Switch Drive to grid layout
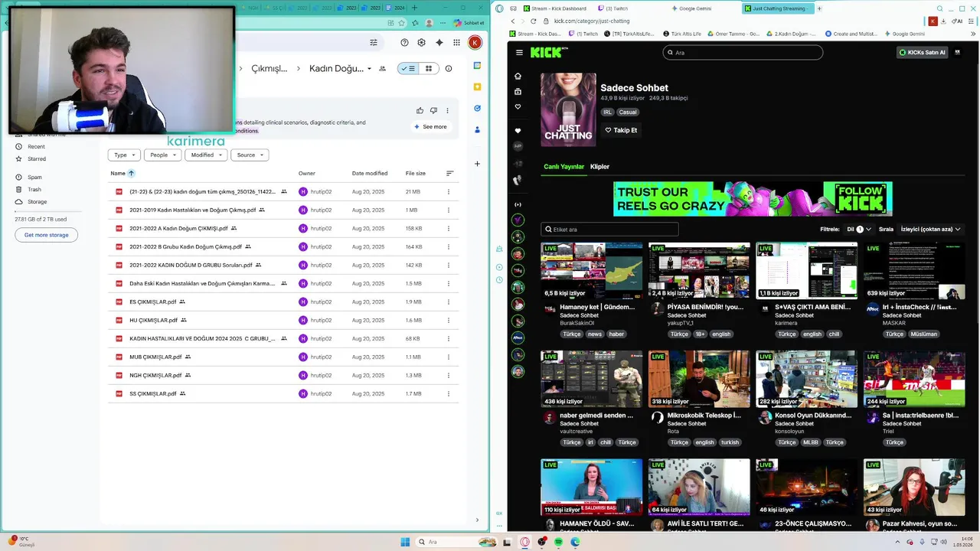980x551 pixels. coord(429,68)
